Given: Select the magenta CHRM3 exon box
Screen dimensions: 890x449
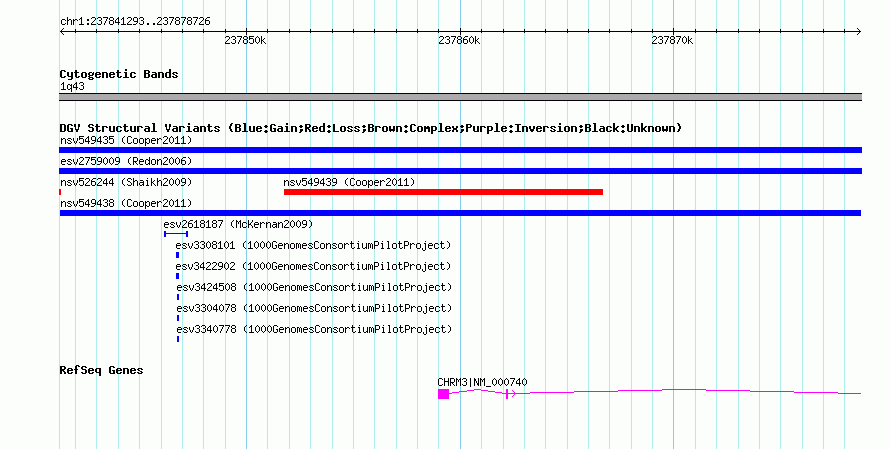Looking at the screenshot, I should (x=443, y=394).
